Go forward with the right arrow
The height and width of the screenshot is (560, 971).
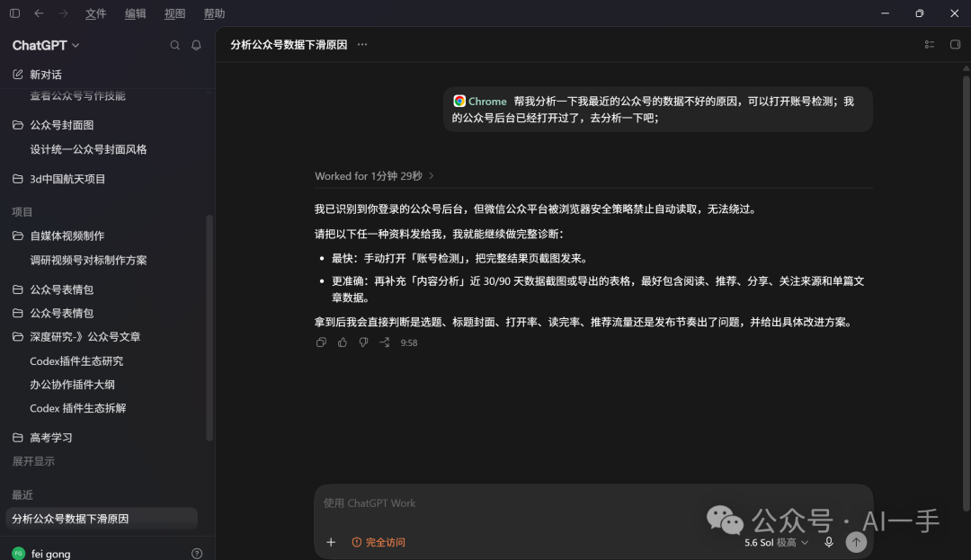(x=63, y=13)
